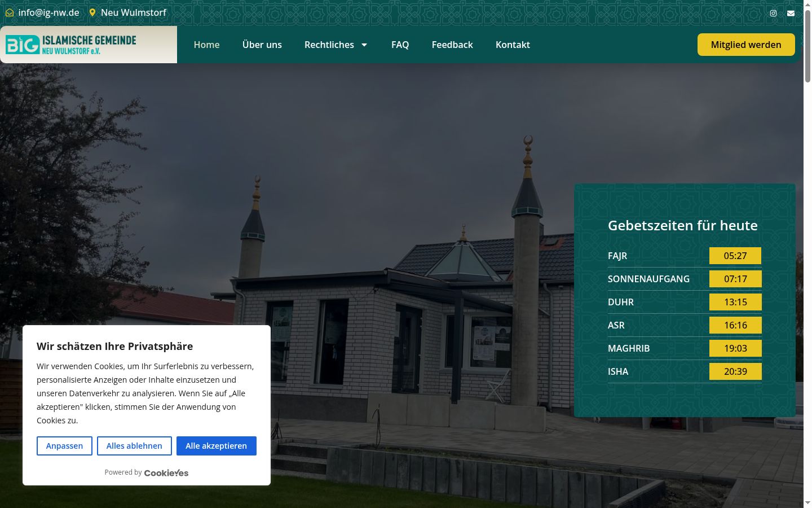The height and width of the screenshot is (508, 812).
Task: Select the Fajr time 05:27
Action: coord(735,256)
